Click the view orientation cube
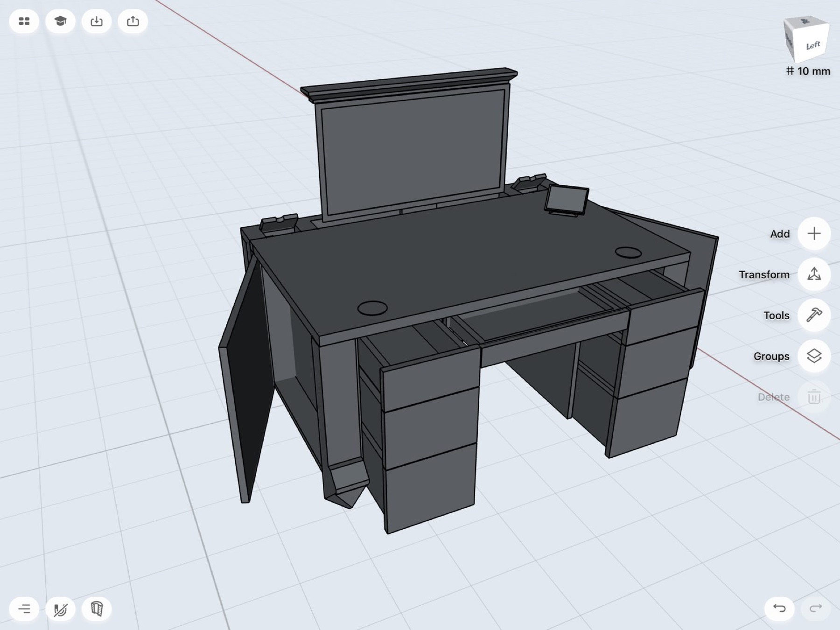 pos(806,39)
